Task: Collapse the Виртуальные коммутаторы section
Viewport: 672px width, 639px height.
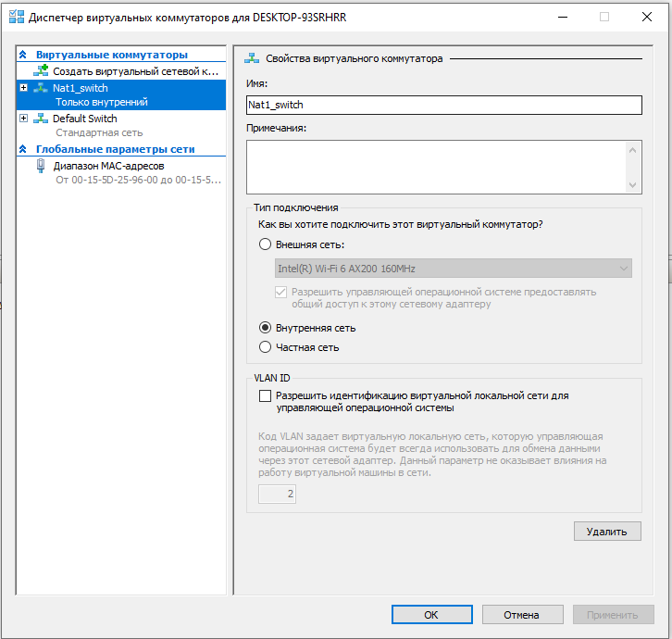Action: point(24,55)
